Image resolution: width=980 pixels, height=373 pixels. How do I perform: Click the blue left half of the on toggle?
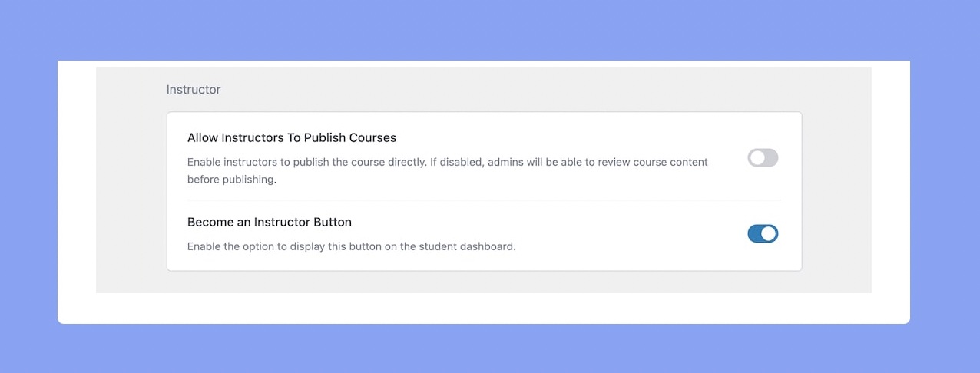coord(755,234)
